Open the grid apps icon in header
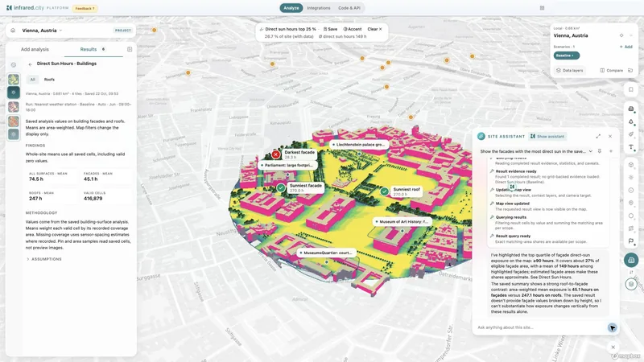644x362 pixels. pyautogui.click(x=542, y=8)
